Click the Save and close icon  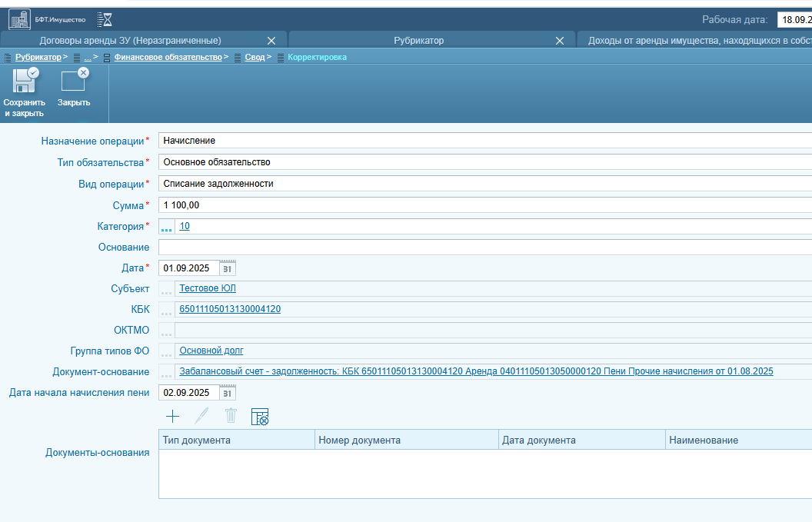click(x=25, y=81)
